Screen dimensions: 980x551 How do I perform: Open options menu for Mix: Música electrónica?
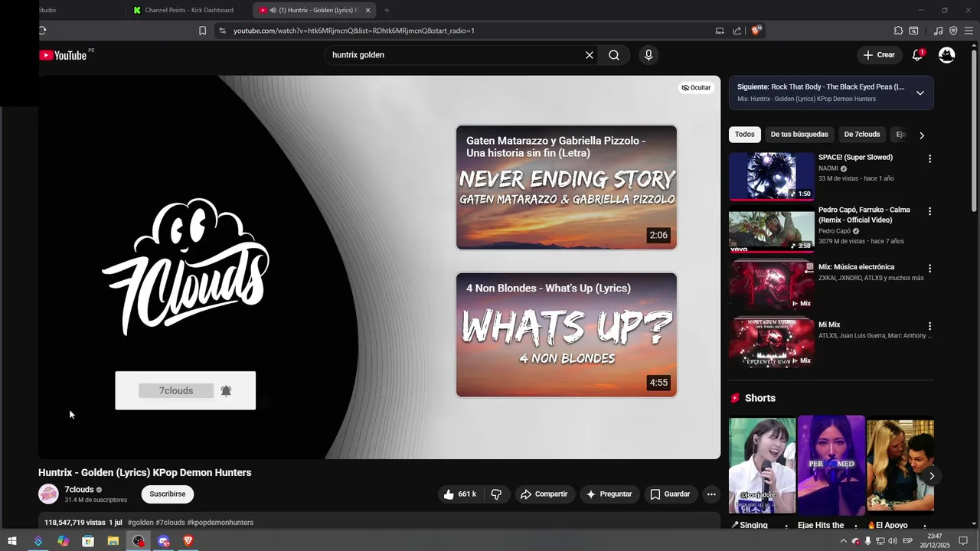pyautogui.click(x=929, y=269)
